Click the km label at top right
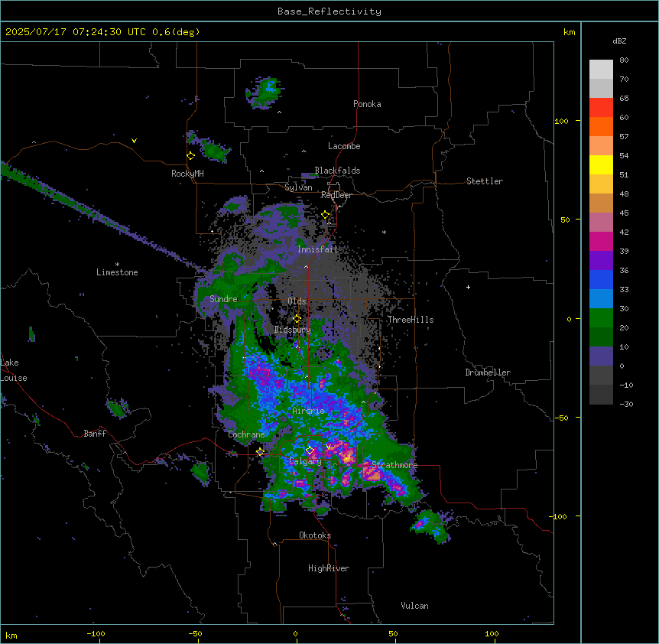The height and width of the screenshot is (644, 659). pyautogui.click(x=570, y=32)
